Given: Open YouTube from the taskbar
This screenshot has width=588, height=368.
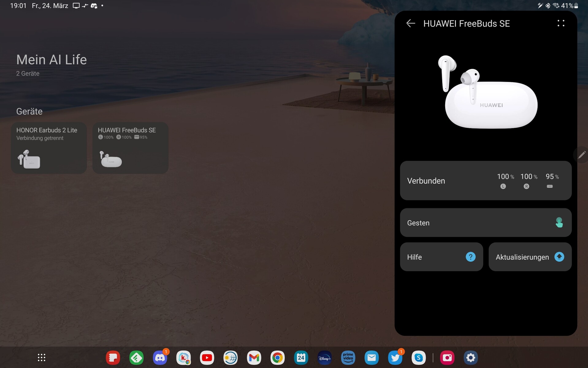Looking at the screenshot, I should click(x=207, y=358).
